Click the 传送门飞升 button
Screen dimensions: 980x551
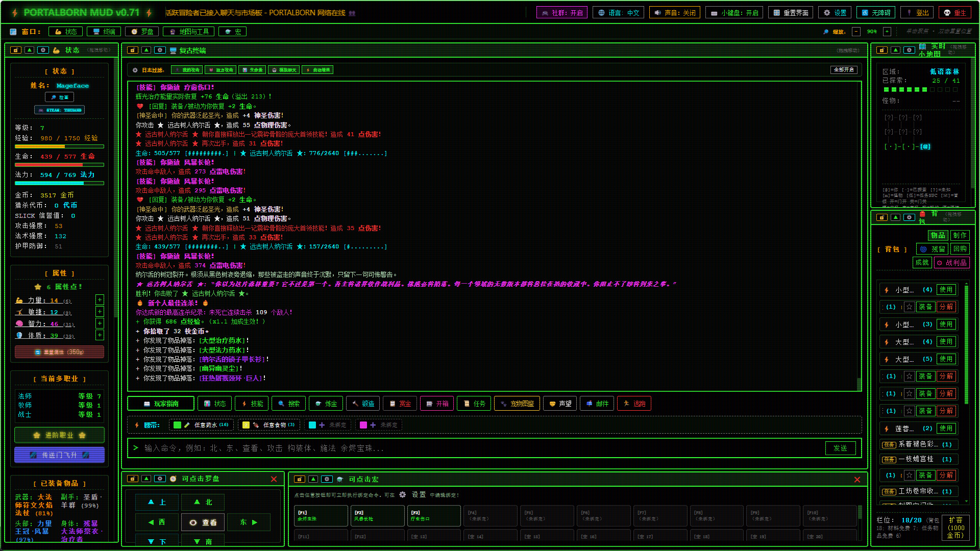tap(59, 455)
